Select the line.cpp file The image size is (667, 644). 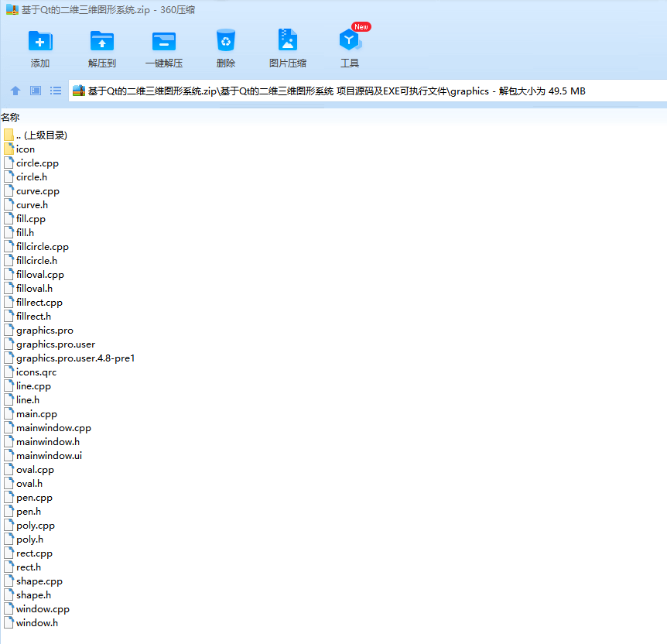point(28,386)
